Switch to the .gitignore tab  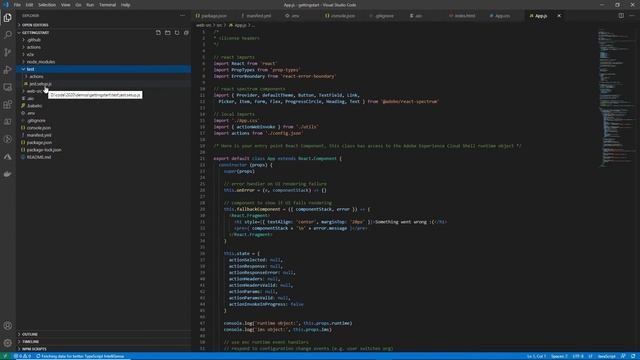pos(384,16)
